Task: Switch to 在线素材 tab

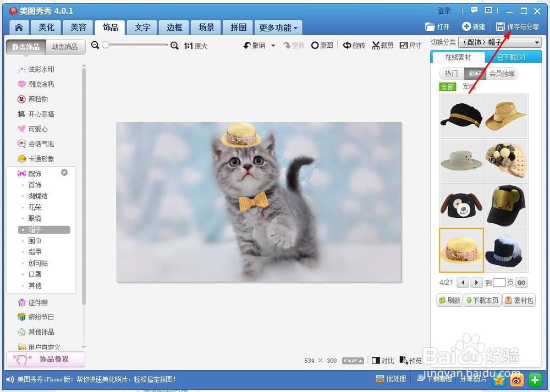Action: [x=458, y=57]
